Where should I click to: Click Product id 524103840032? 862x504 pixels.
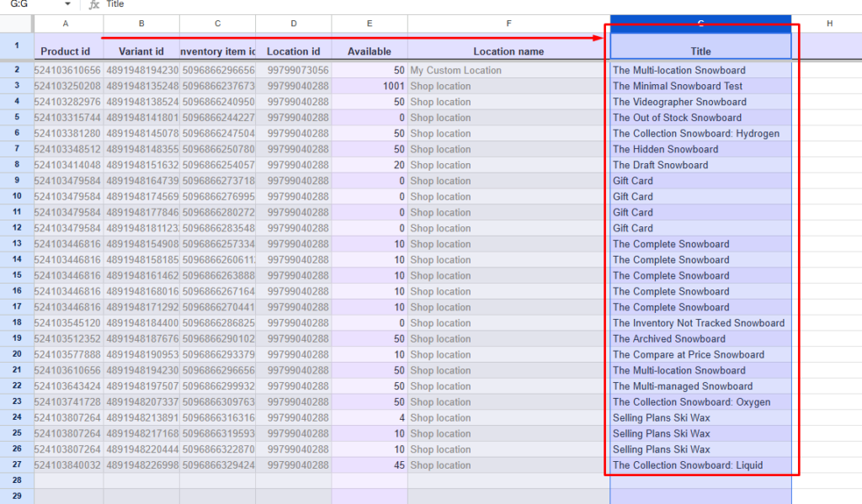pos(69,465)
